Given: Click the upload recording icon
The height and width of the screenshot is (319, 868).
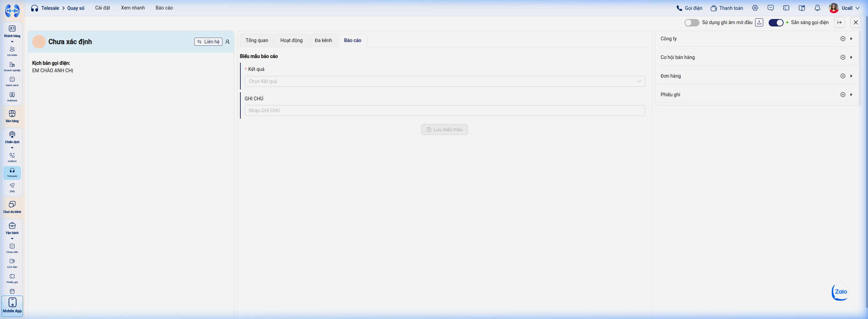Looking at the screenshot, I should (x=759, y=22).
